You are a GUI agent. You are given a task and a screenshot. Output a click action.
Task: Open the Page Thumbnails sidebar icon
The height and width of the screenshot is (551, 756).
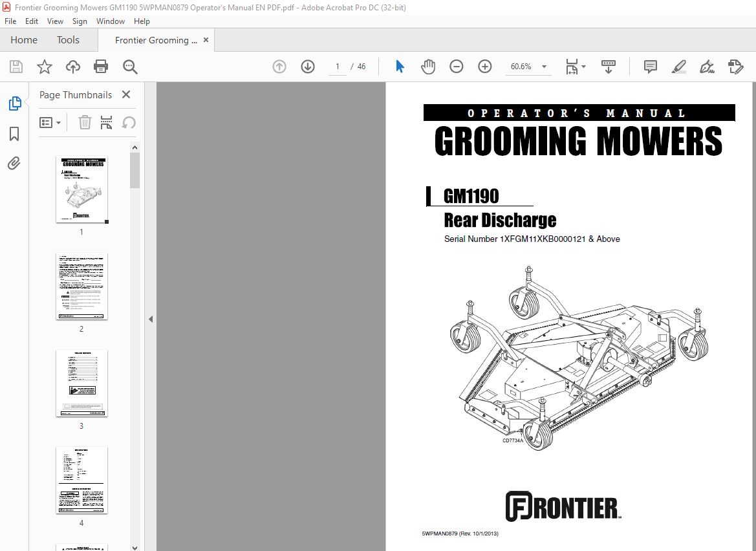tap(14, 103)
